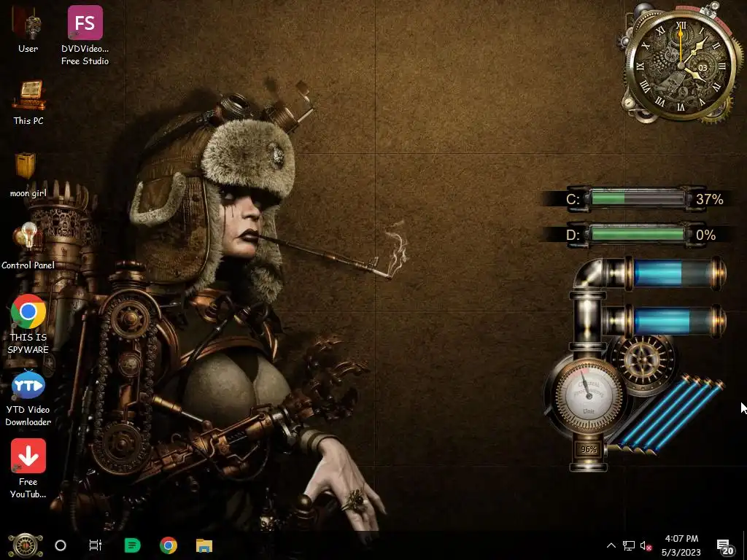Open the notification center with 20 alerts
Screen dimensions: 747x560
[x=725, y=547]
